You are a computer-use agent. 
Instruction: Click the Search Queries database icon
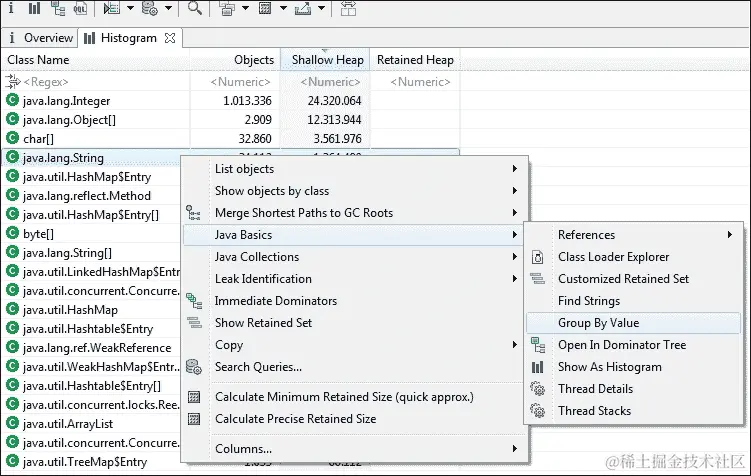tap(193, 367)
